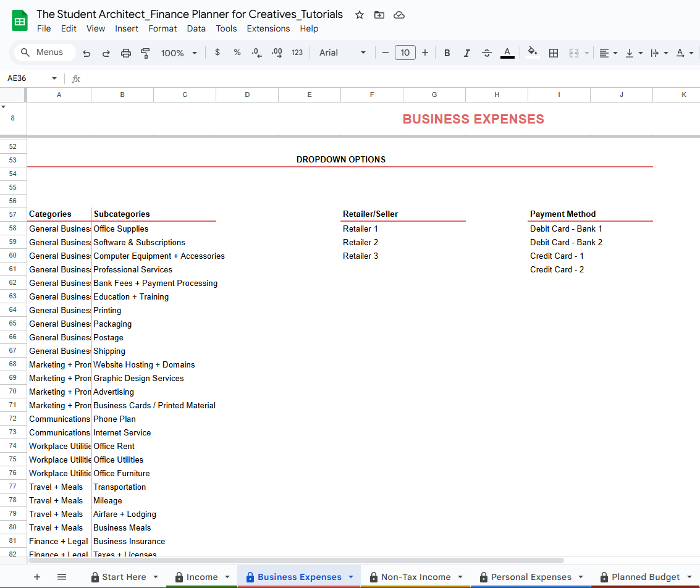Format as percent
The height and width of the screenshot is (588, 700).
(237, 52)
